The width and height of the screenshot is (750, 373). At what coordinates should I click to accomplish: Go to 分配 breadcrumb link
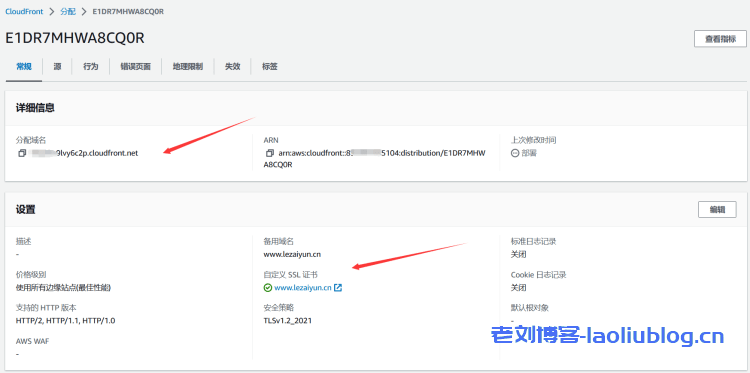coord(68,11)
